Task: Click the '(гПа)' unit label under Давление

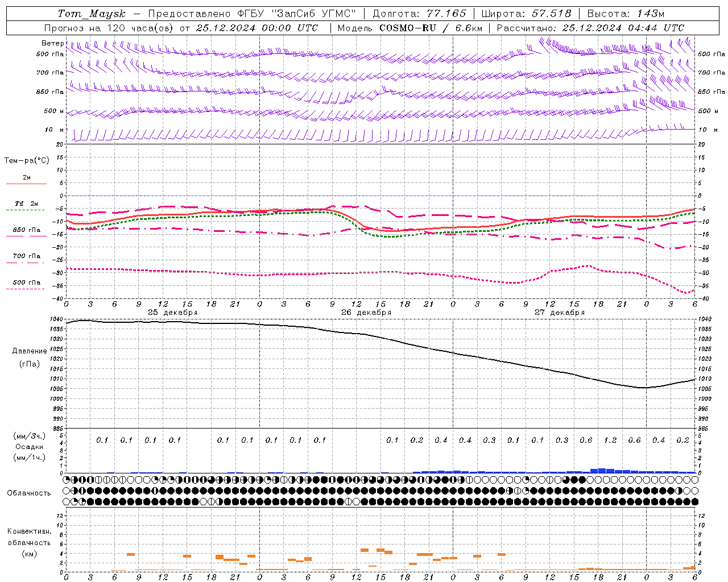Action: (29, 364)
